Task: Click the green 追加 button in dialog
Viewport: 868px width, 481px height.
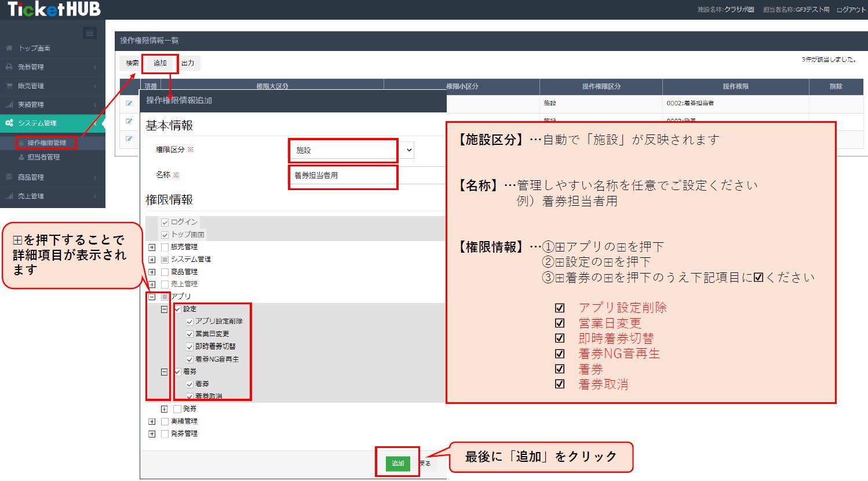Action: pos(397,463)
